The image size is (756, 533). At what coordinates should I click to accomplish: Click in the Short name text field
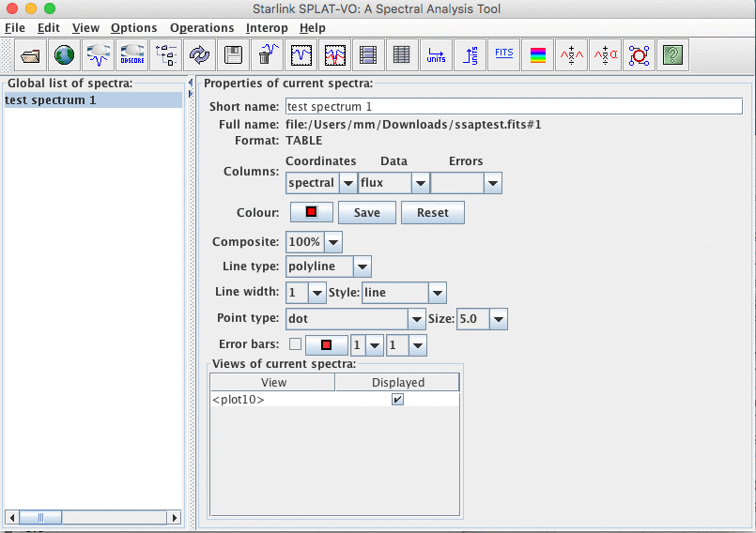(x=514, y=106)
